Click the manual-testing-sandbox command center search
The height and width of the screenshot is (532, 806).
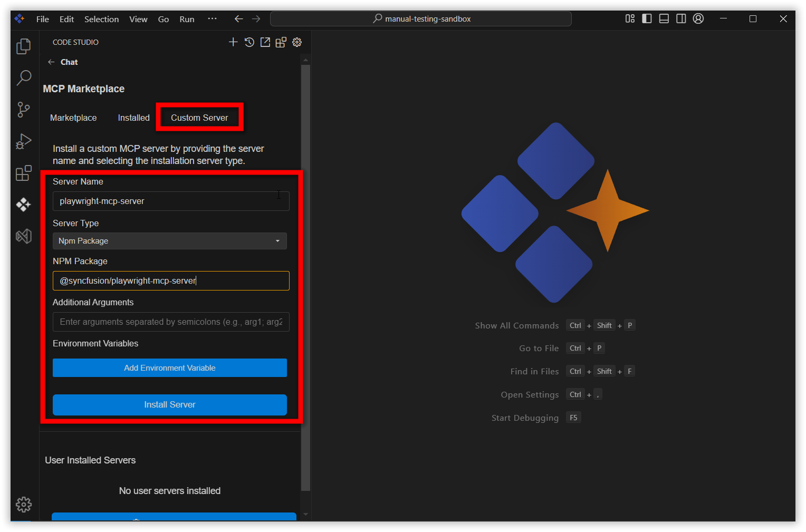tap(421, 19)
